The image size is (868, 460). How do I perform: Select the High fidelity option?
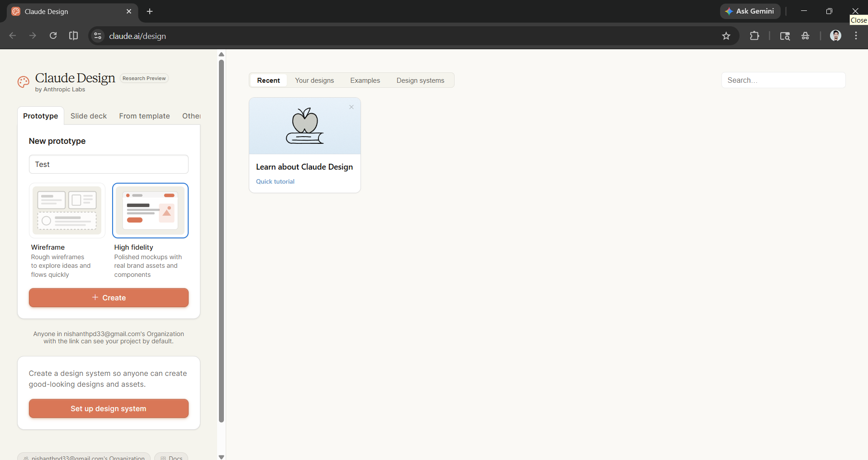[x=150, y=210]
